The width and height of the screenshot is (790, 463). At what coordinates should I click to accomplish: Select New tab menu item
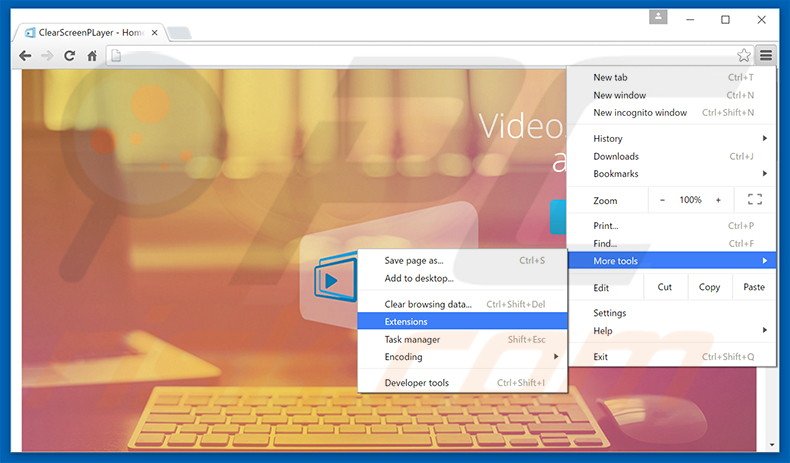[672, 78]
